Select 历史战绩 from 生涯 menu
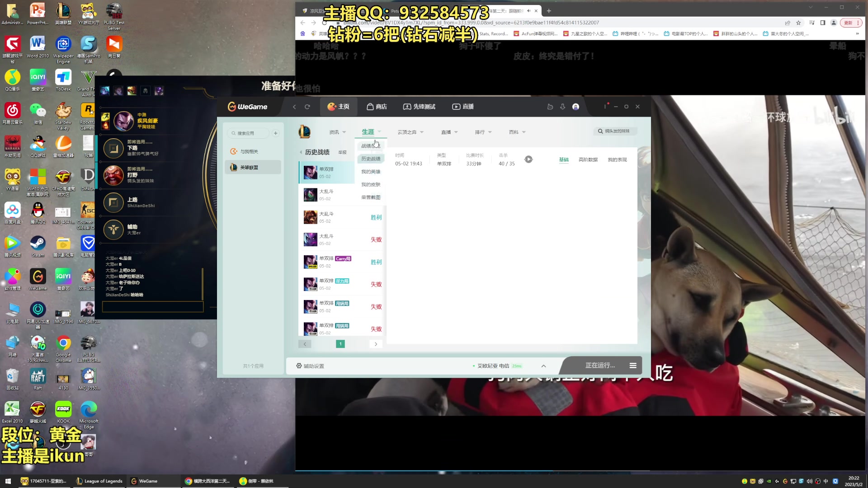This screenshot has height=488, width=868. 371,159
